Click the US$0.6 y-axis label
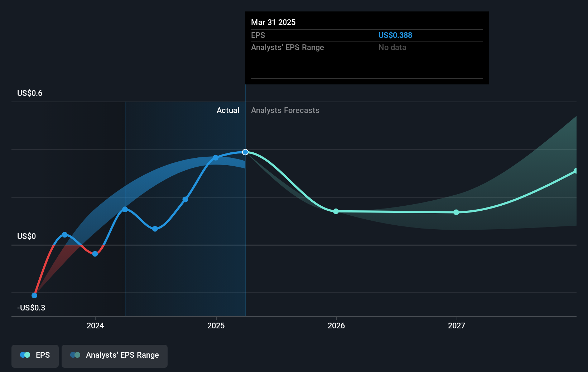The width and height of the screenshot is (588, 372). 30,93
